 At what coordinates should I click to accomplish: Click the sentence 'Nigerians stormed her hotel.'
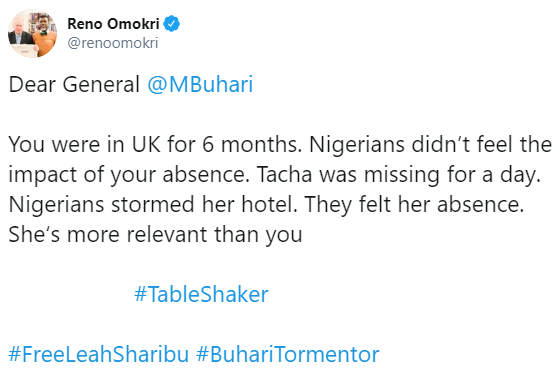point(153,205)
